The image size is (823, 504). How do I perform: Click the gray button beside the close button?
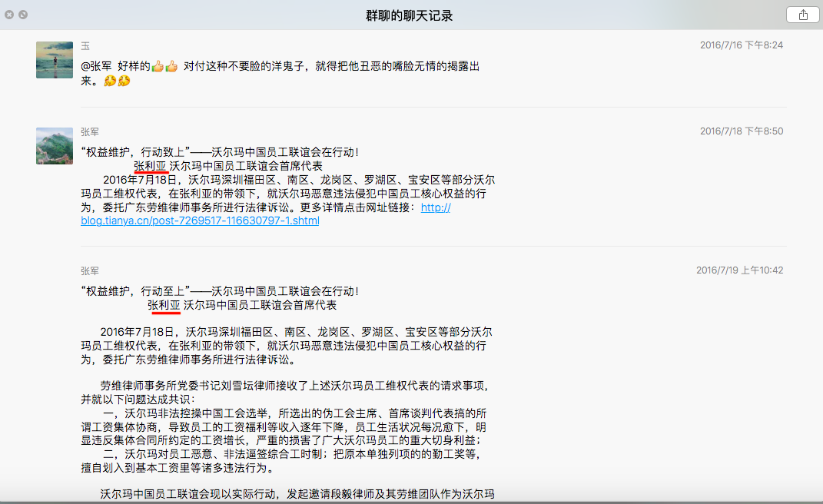[x=23, y=15]
